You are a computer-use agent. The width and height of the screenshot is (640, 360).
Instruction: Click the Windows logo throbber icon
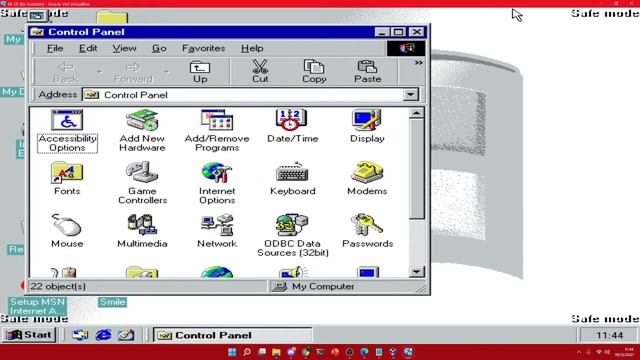pyautogui.click(x=406, y=48)
